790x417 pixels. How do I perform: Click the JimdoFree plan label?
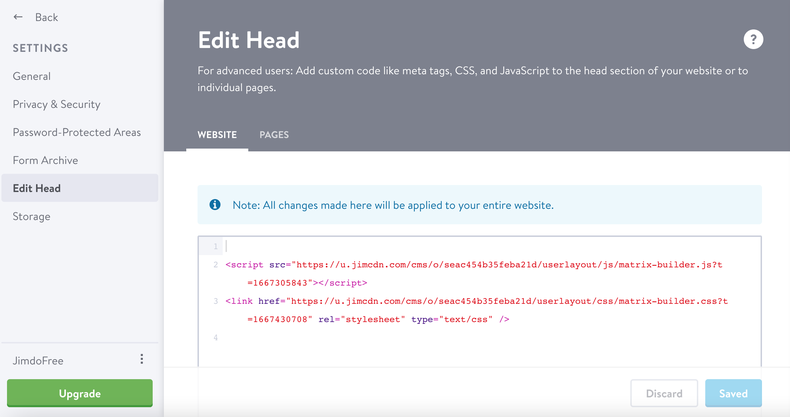38,361
